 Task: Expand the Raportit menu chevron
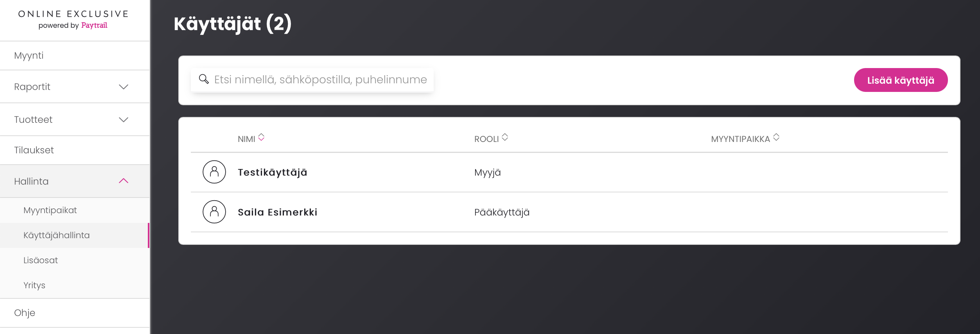[124, 87]
